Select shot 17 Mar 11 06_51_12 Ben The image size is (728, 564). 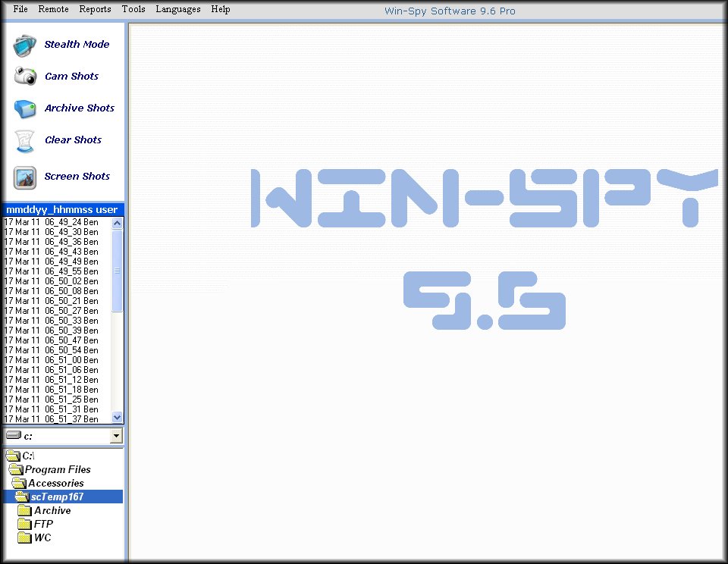tap(57, 380)
